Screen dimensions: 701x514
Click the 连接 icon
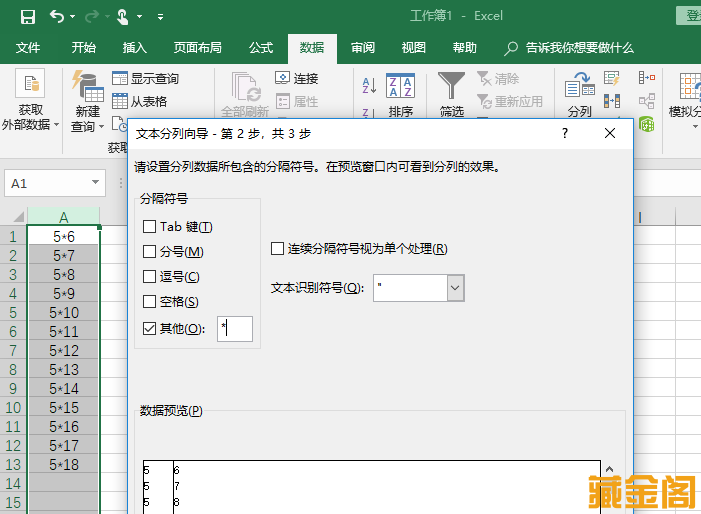pos(283,78)
